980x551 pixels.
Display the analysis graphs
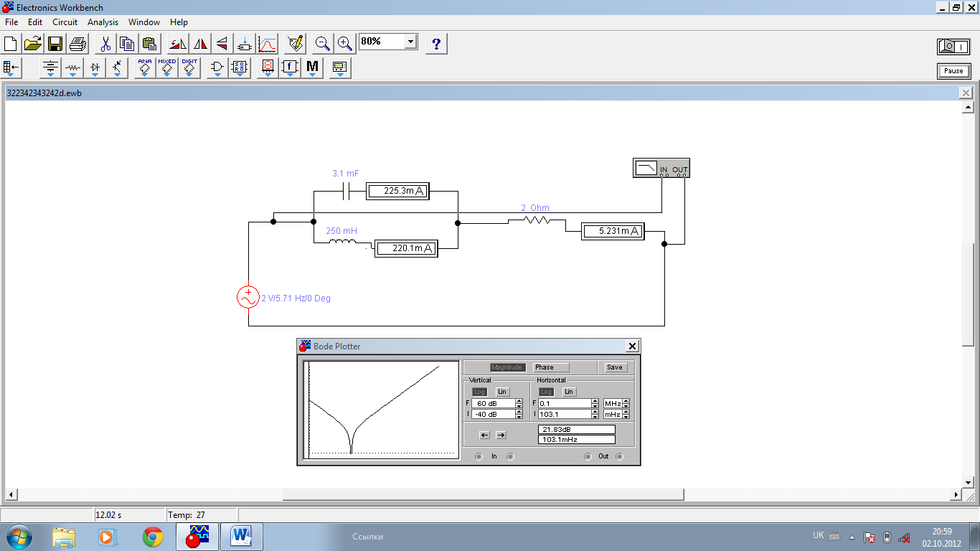point(267,44)
